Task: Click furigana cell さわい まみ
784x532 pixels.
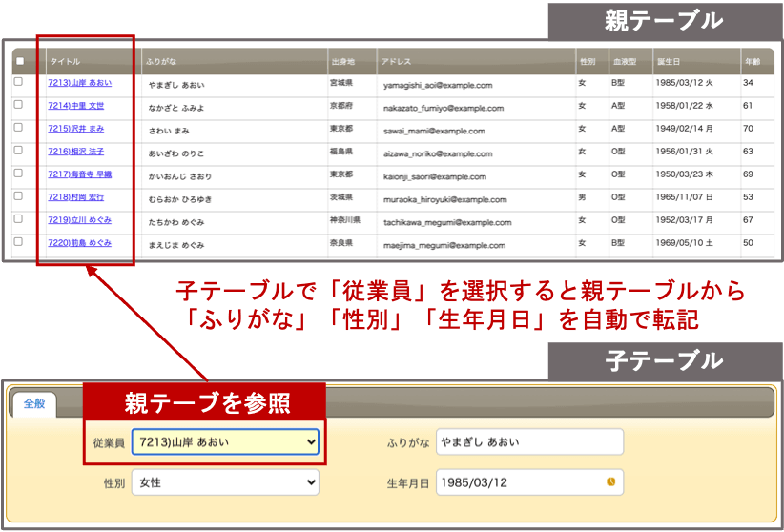Action: click(169, 131)
